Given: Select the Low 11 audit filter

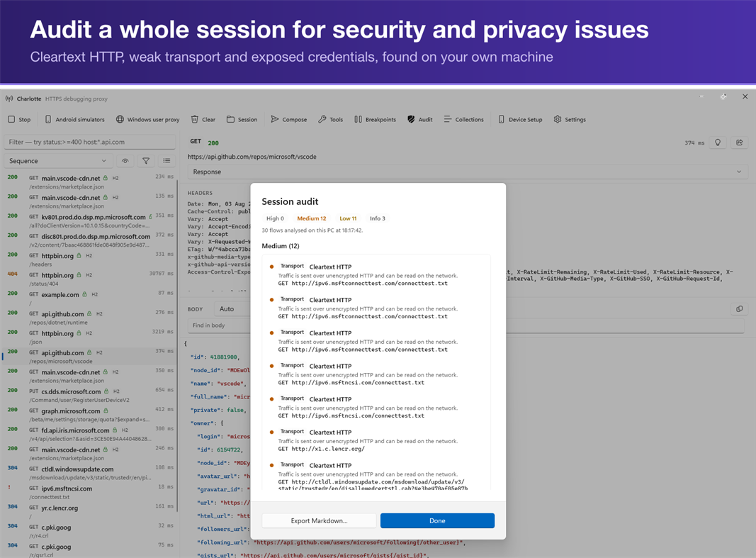Looking at the screenshot, I should 348,218.
